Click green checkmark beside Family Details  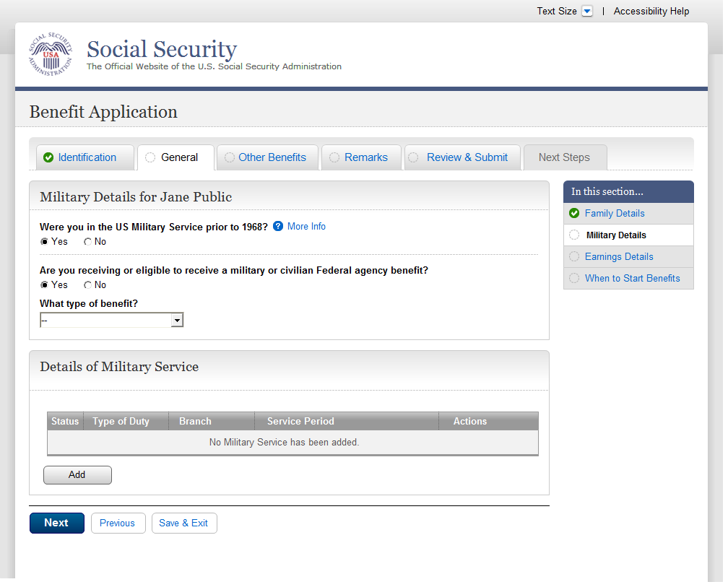pos(574,214)
